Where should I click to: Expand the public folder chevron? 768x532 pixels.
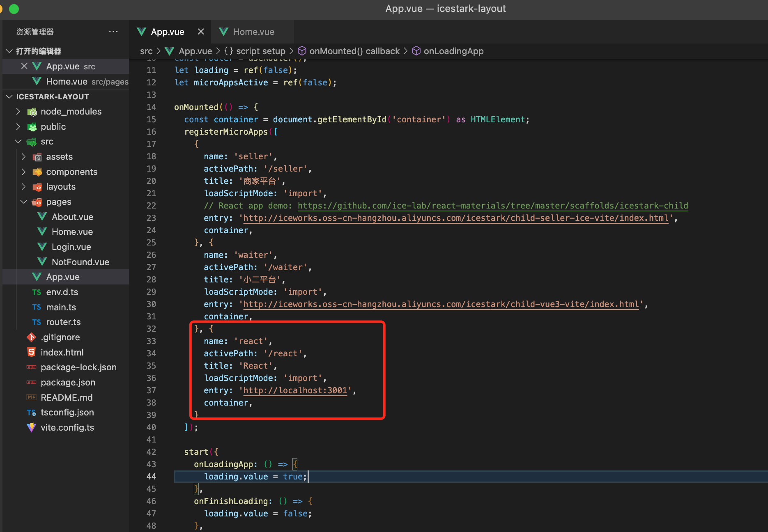(18, 127)
